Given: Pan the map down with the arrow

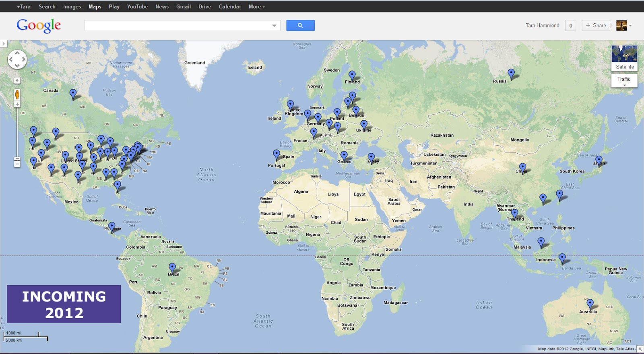Looking at the screenshot, I should pos(17,66).
